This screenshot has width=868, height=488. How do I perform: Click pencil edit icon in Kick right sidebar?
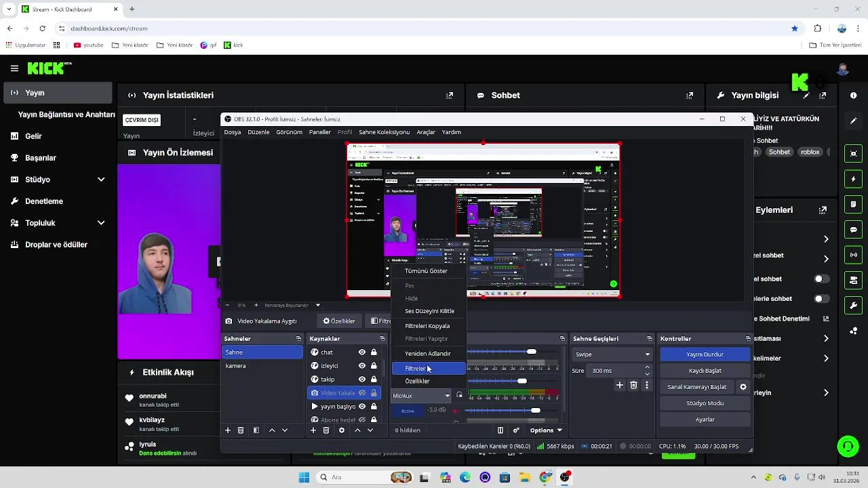click(x=854, y=121)
